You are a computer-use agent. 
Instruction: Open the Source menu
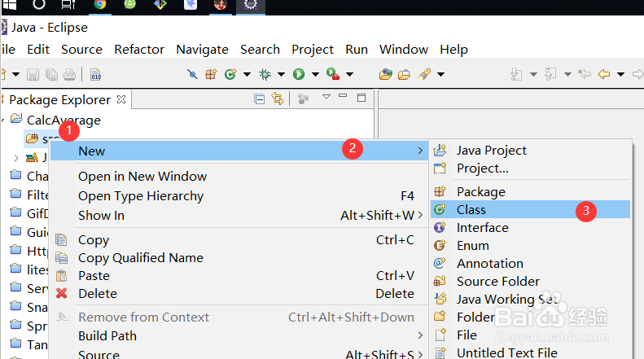coord(81,50)
